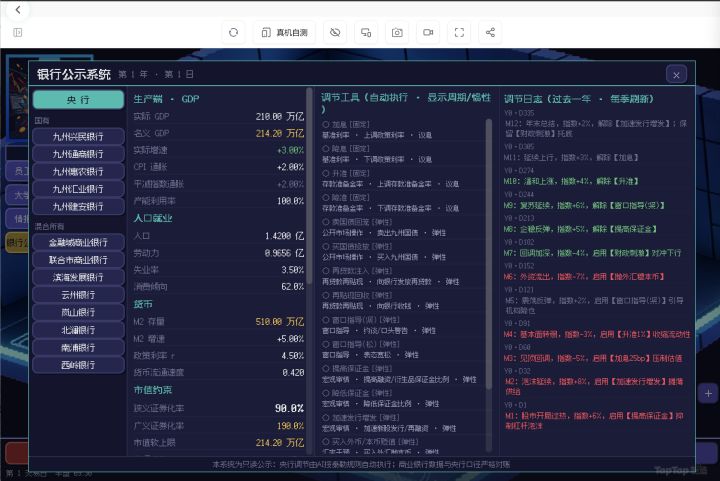The height and width of the screenshot is (481, 720).
Task: Click the 人口就业 section heading
Action: coord(153,218)
